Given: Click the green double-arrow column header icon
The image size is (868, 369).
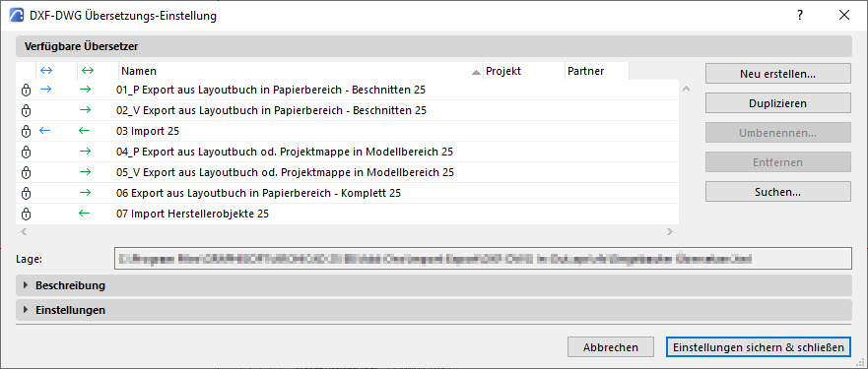Looking at the screenshot, I should (88, 70).
